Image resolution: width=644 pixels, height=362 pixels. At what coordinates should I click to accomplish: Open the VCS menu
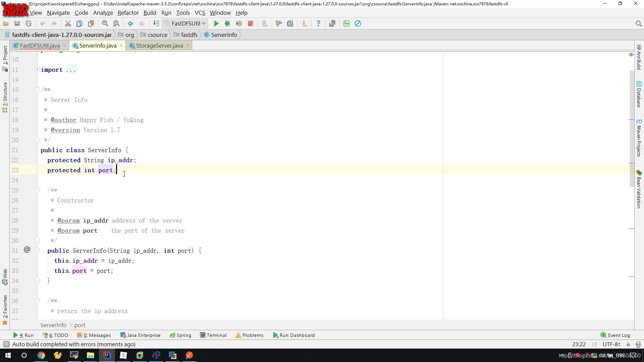200,13
